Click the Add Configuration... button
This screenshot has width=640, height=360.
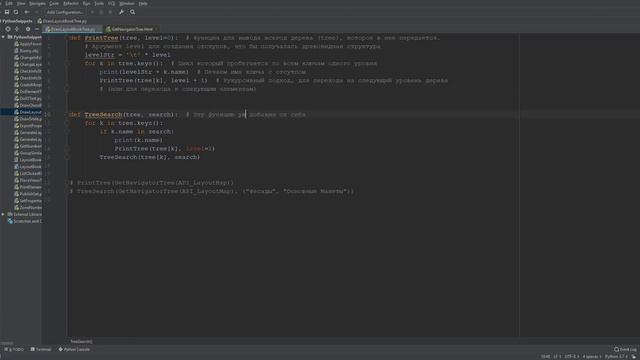64,12
